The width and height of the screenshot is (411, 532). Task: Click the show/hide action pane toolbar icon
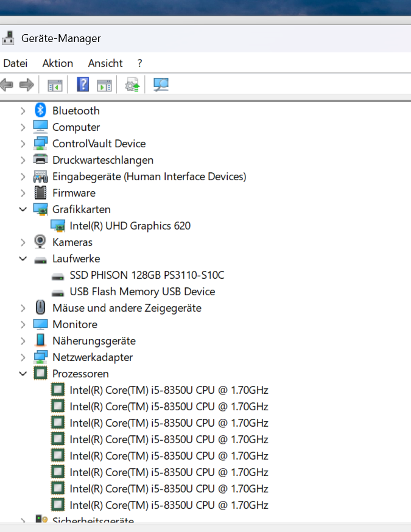104,85
